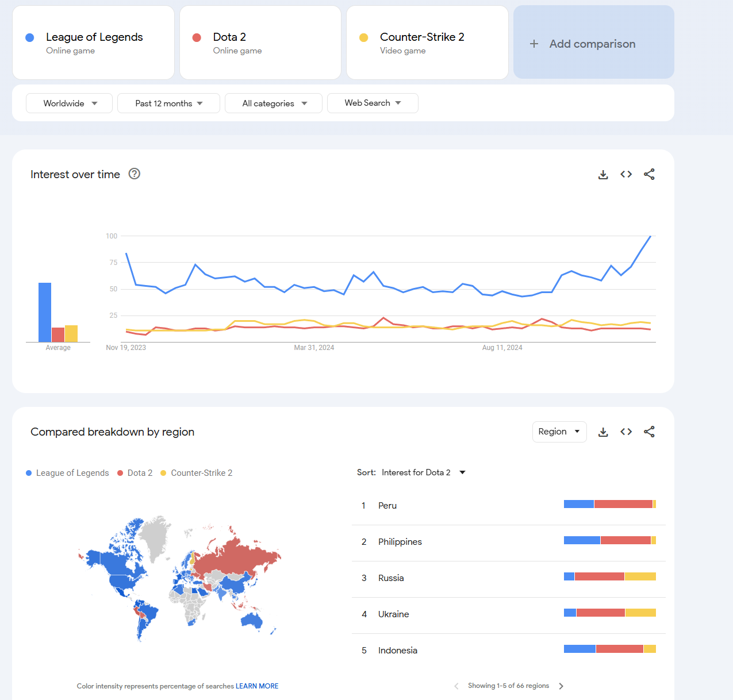Click the Ukraine stacked interest bar

[x=610, y=613]
